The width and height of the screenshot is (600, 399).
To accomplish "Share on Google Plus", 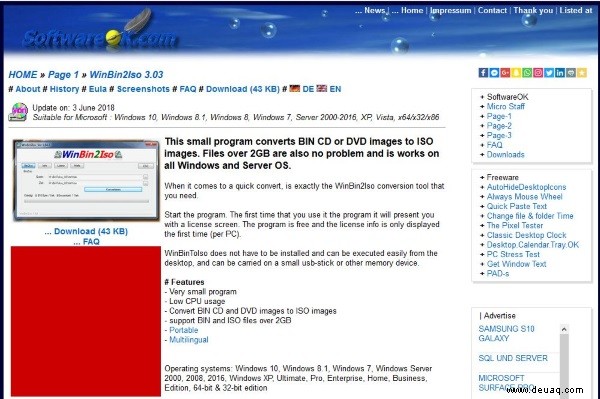I will pyautogui.click(x=505, y=73).
